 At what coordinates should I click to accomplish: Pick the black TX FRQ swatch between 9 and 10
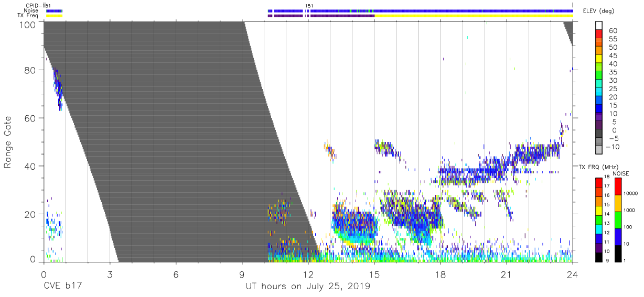(599, 257)
